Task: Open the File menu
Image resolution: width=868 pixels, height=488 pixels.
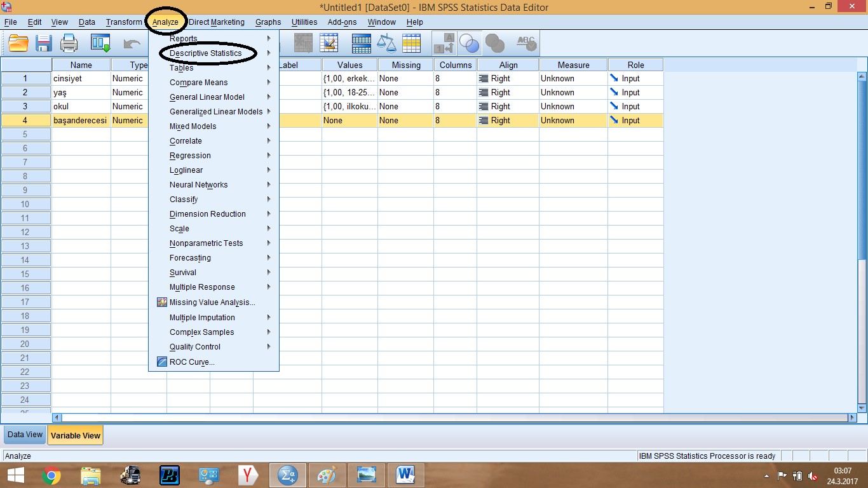Action: coord(10,22)
